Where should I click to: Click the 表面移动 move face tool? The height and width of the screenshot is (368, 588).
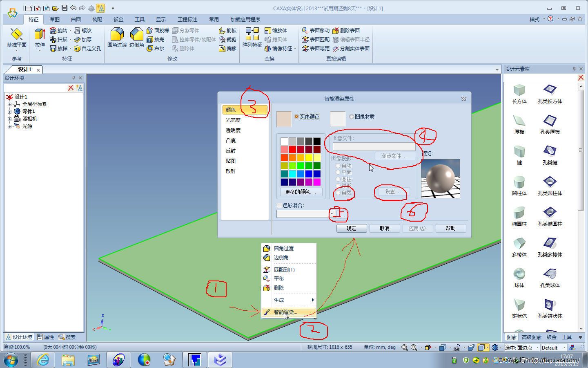[x=316, y=31]
